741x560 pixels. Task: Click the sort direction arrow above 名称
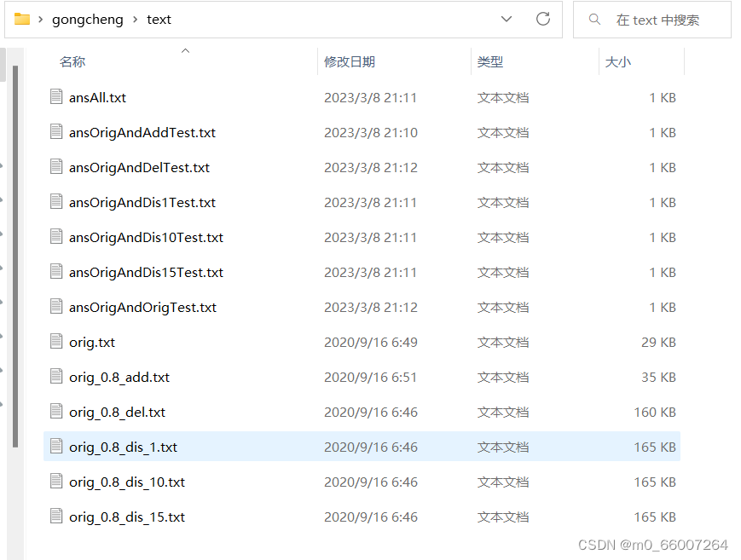click(x=185, y=50)
